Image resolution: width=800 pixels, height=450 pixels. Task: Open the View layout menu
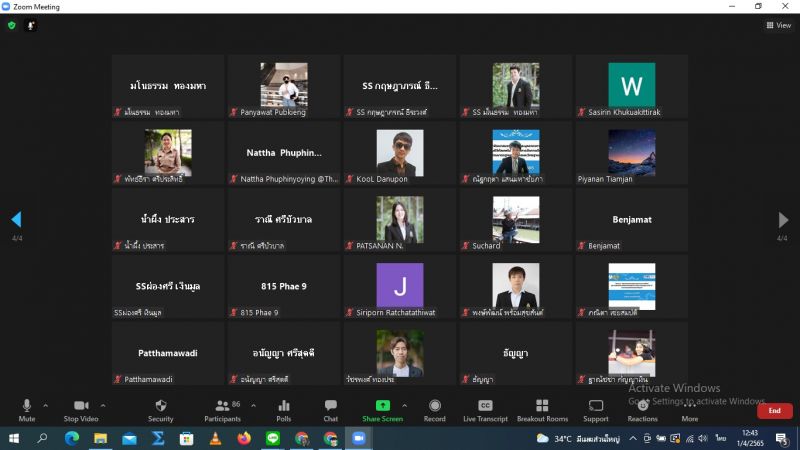tap(779, 25)
